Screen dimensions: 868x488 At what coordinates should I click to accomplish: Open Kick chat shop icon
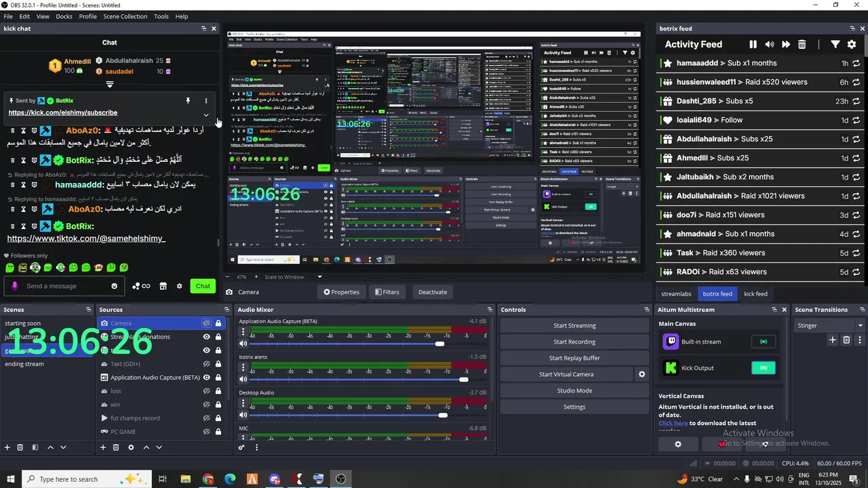coord(163,286)
